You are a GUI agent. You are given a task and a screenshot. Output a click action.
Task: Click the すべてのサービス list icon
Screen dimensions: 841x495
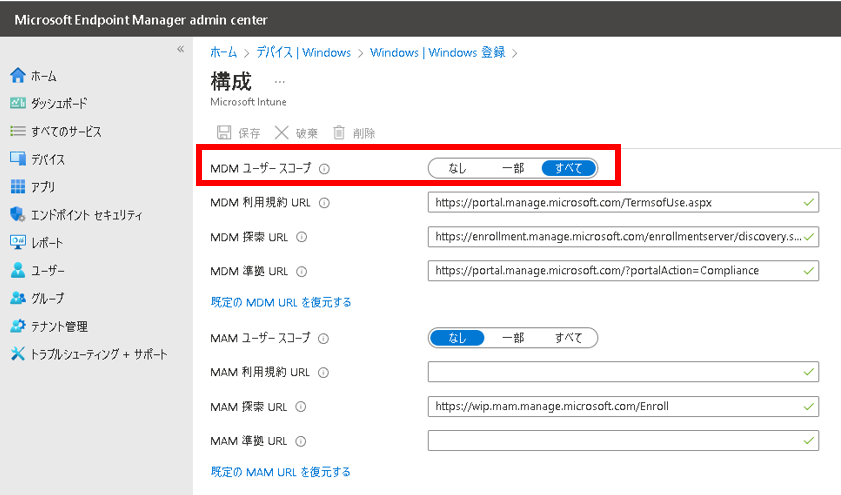click(18, 131)
